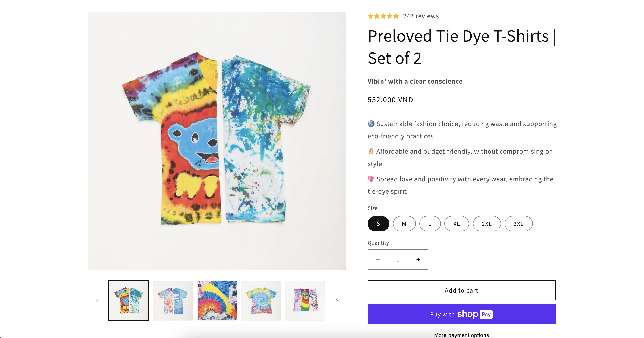Decrease quantity with the minus icon

coord(378,259)
